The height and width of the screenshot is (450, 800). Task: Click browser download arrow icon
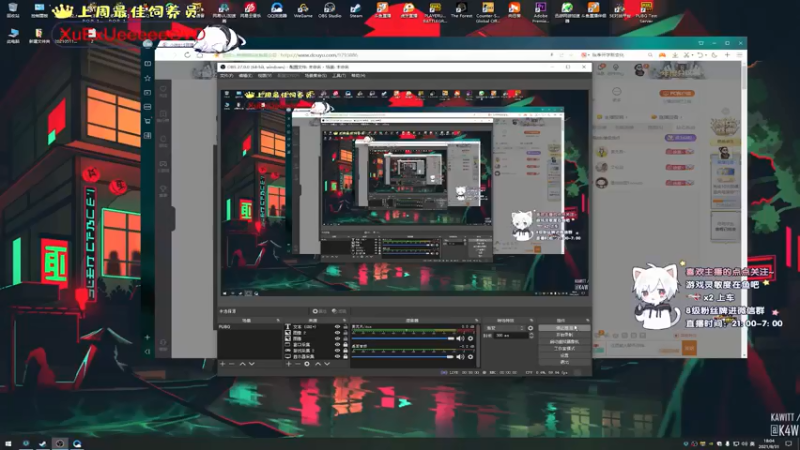point(675,55)
